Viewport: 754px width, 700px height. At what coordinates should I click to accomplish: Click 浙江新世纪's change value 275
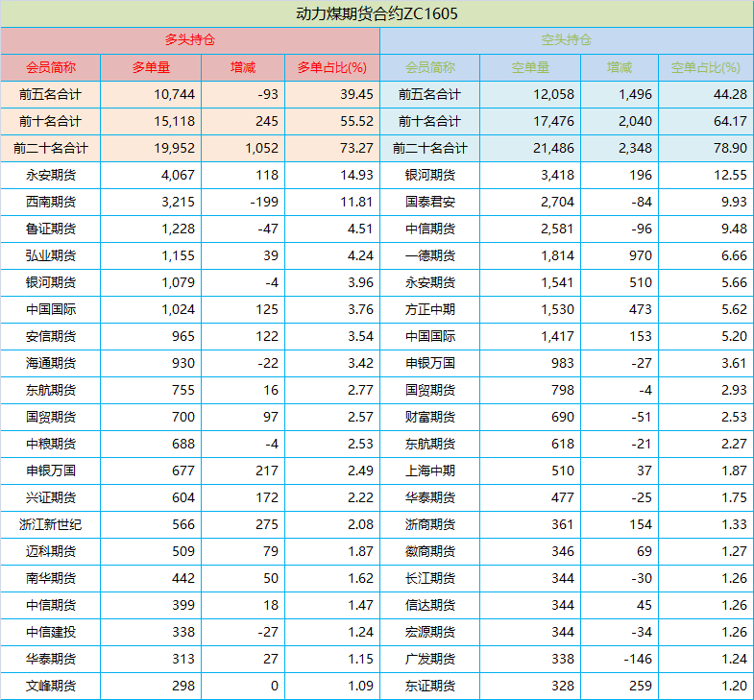point(267,525)
